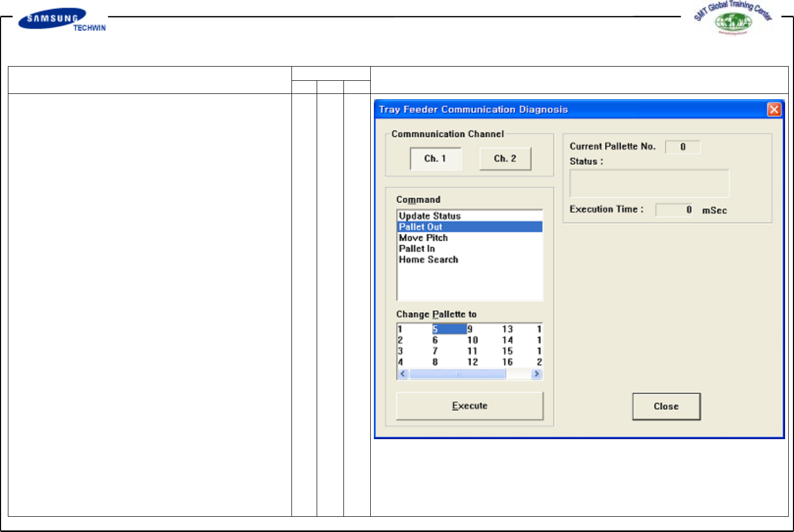Click the pallette list left scroll arrow
Image resolution: width=794 pixels, height=532 pixels.
[x=403, y=374]
